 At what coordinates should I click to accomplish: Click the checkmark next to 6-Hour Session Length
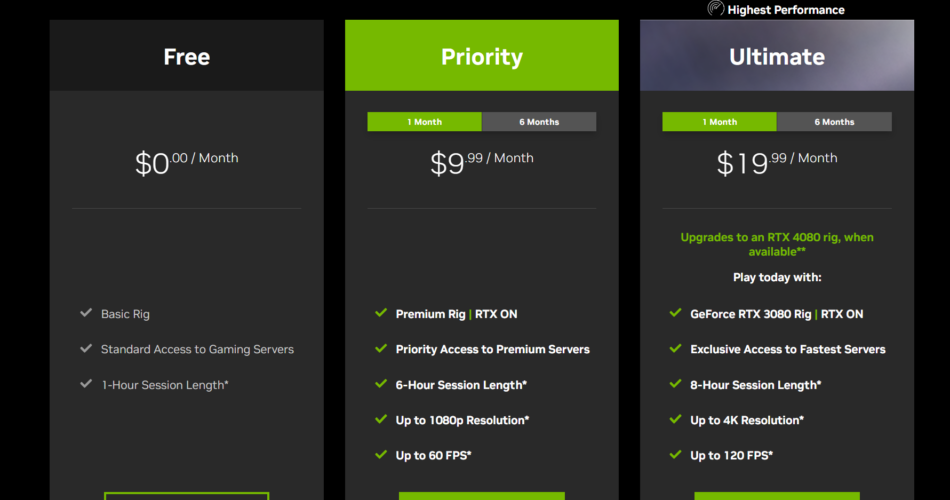pyautogui.click(x=381, y=384)
